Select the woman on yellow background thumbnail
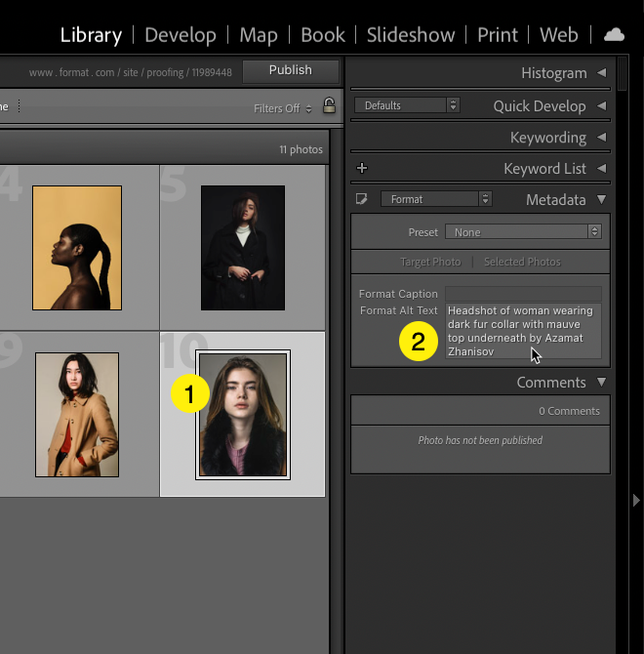Screen dimensions: 644x654 coord(77,248)
